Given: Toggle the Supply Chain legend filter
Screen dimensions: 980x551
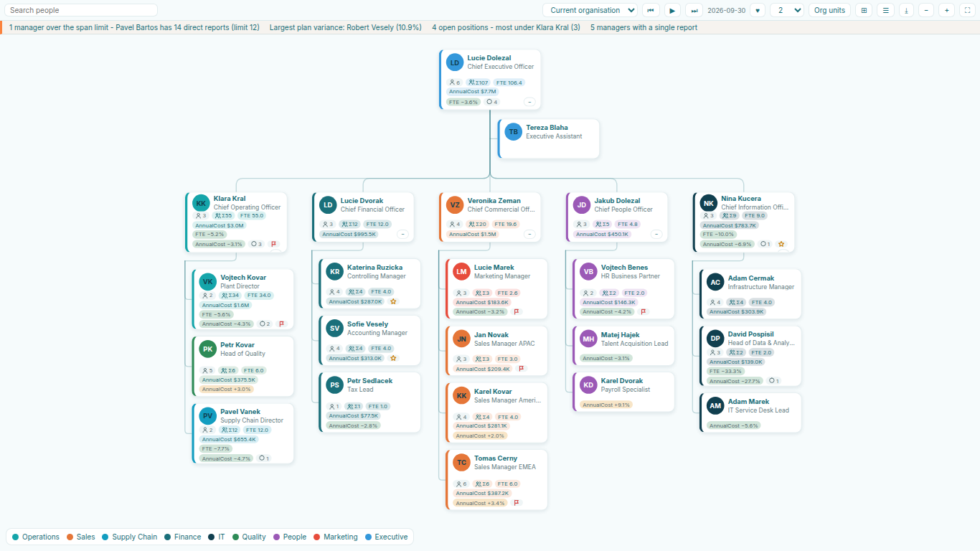Looking at the screenshot, I should [x=129, y=537].
